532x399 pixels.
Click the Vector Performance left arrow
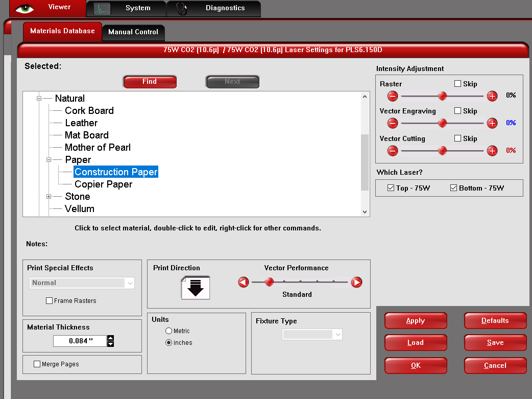[x=243, y=282]
